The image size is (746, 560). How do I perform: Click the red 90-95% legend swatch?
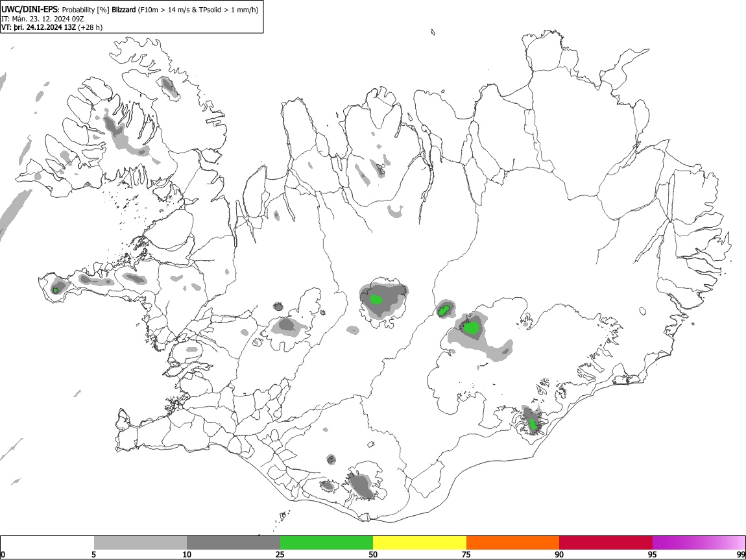(606, 543)
